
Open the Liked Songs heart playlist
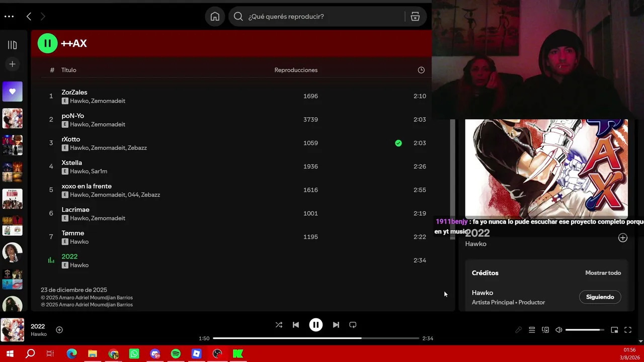pyautogui.click(x=12, y=92)
